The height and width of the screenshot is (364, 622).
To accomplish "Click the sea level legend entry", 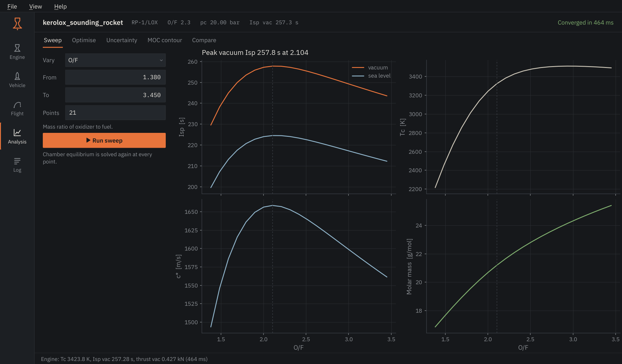I will (x=371, y=76).
